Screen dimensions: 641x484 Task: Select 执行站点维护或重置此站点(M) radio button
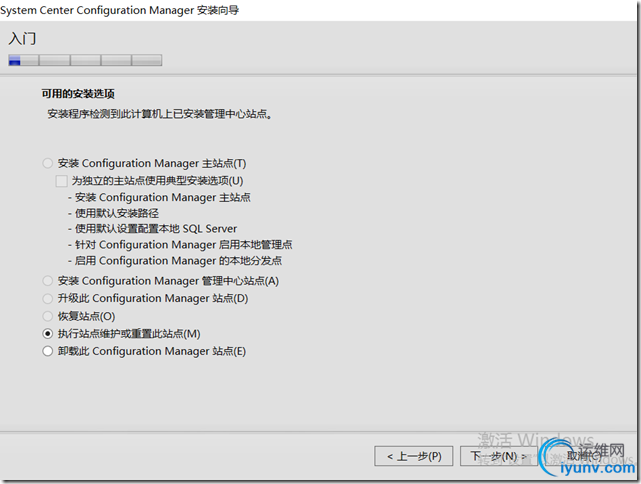point(48,334)
